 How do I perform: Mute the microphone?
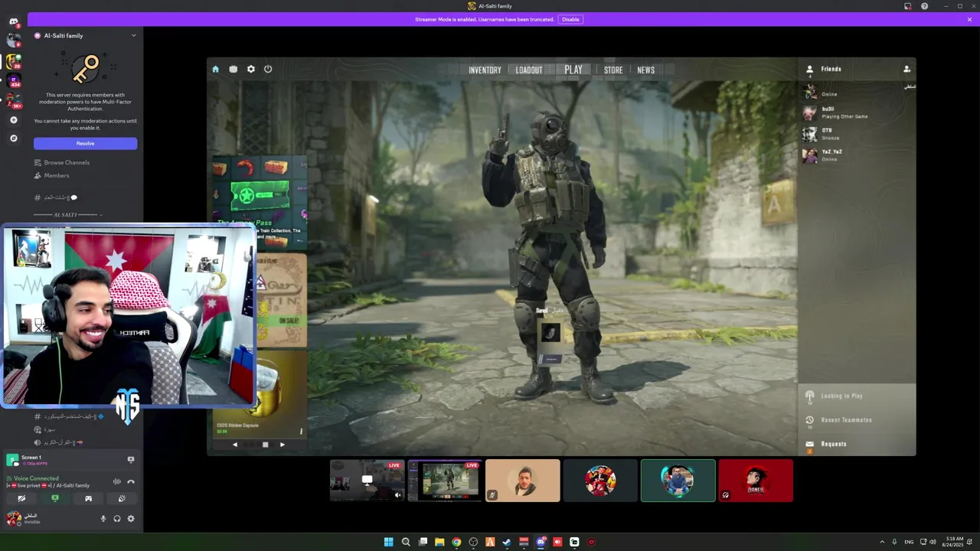tap(103, 519)
